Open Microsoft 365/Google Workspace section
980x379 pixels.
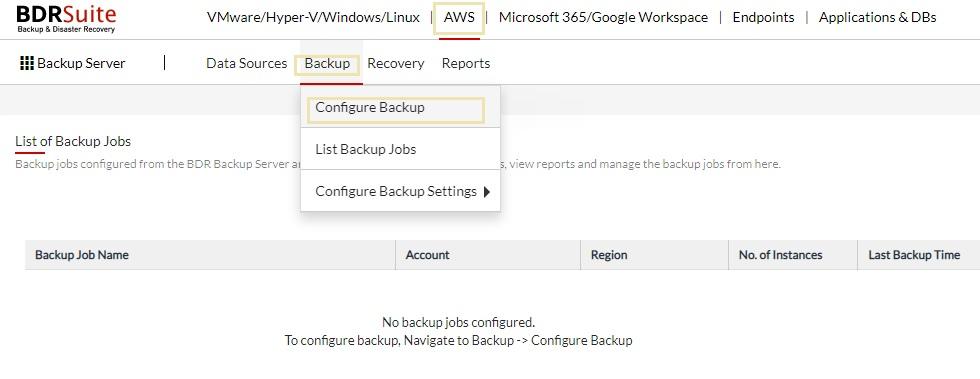tap(603, 18)
